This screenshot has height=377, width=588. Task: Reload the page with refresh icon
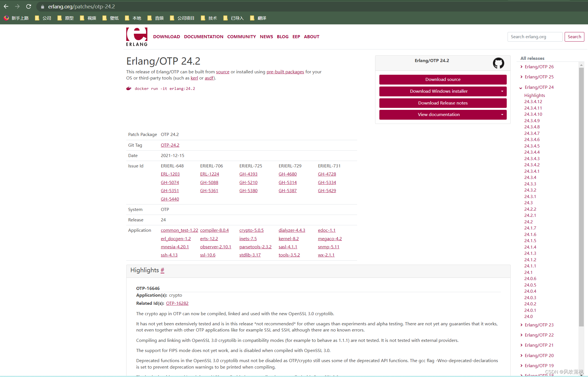[x=28, y=6]
